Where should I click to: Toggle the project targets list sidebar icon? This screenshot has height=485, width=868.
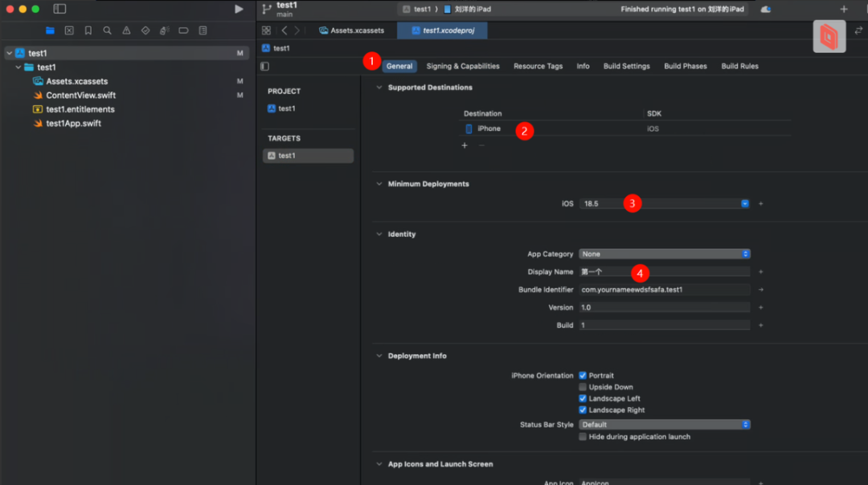coord(264,67)
